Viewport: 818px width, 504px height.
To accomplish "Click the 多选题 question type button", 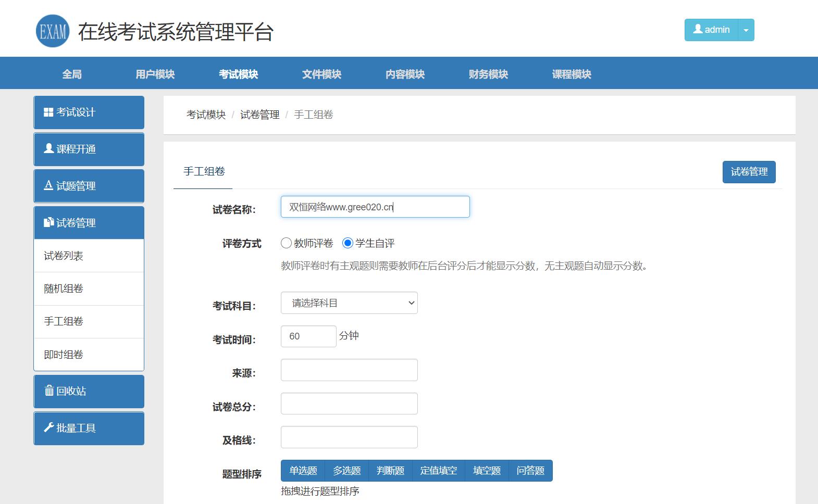I will pos(347,471).
